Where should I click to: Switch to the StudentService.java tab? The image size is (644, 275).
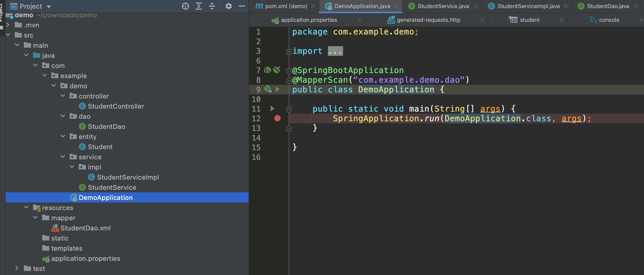[x=443, y=6]
